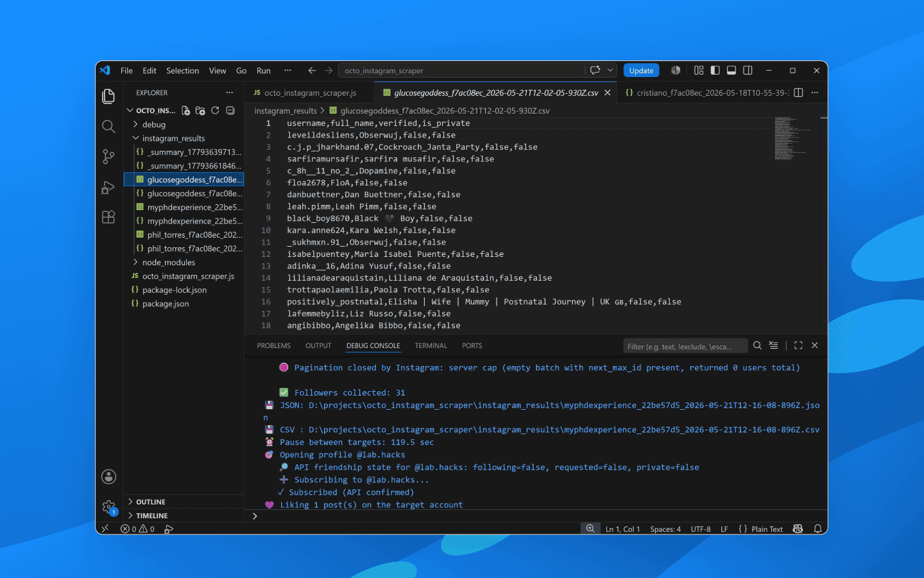The width and height of the screenshot is (924, 578).
Task: Open the Go menu
Action: click(x=241, y=71)
